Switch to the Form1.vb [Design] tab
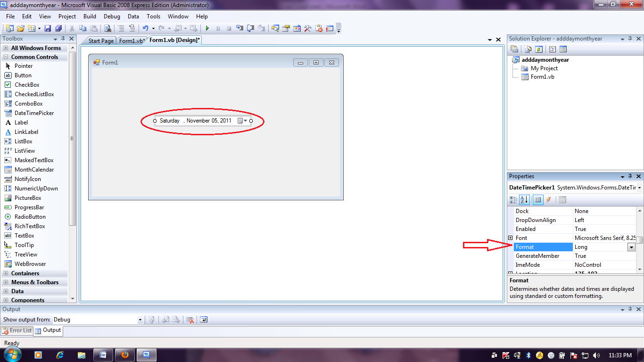Image resolution: width=644 pixels, height=362 pixels. (173, 40)
